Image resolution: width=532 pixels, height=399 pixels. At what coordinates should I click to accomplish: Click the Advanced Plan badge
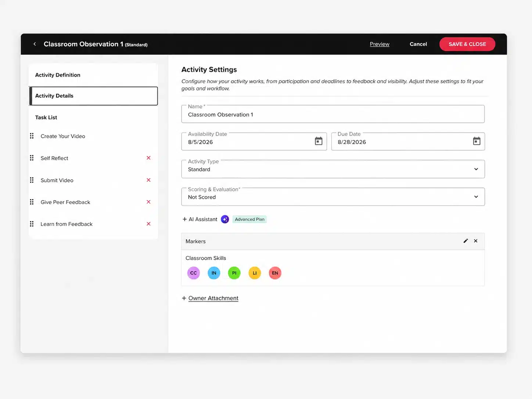pos(250,219)
